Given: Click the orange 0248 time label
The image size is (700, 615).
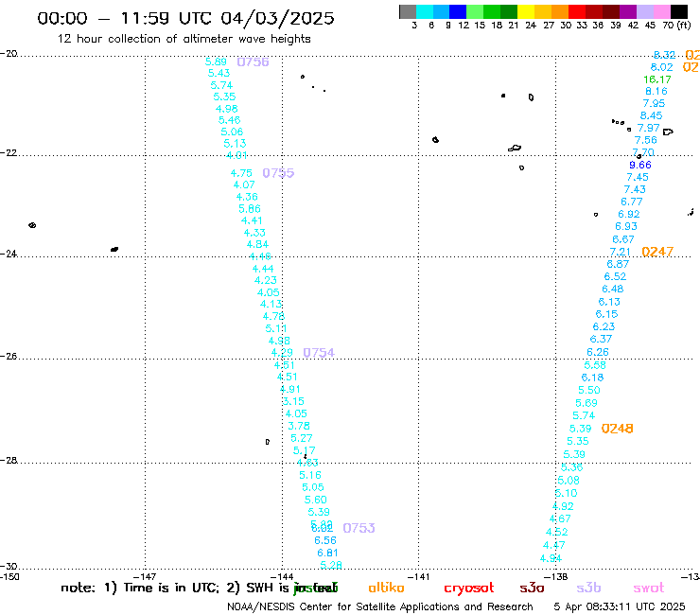Looking at the screenshot, I should pyautogui.click(x=617, y=429).
